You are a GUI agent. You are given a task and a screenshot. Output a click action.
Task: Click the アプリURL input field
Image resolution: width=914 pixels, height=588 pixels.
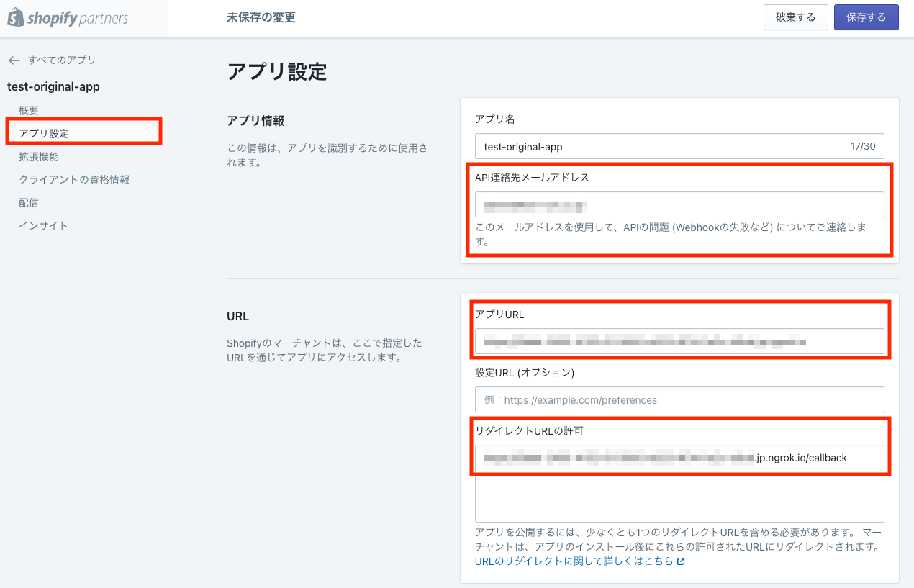click(x=679, y=340)
